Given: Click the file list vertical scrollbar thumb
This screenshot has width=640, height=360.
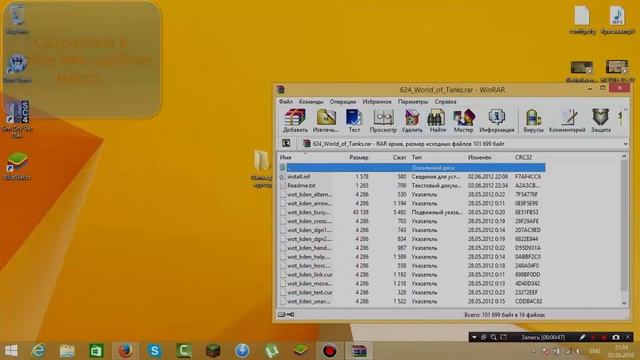Looking at the screenshot, I should 624,225.
